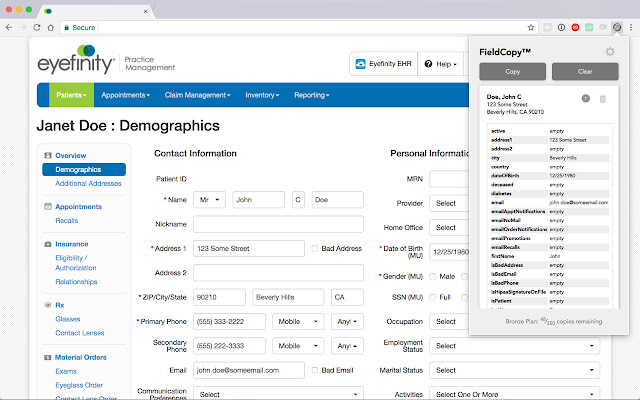Open Primary Phone Any time dropdown
Image resolution: width=640 pixels, height=400 pixels.
point(347,322)
